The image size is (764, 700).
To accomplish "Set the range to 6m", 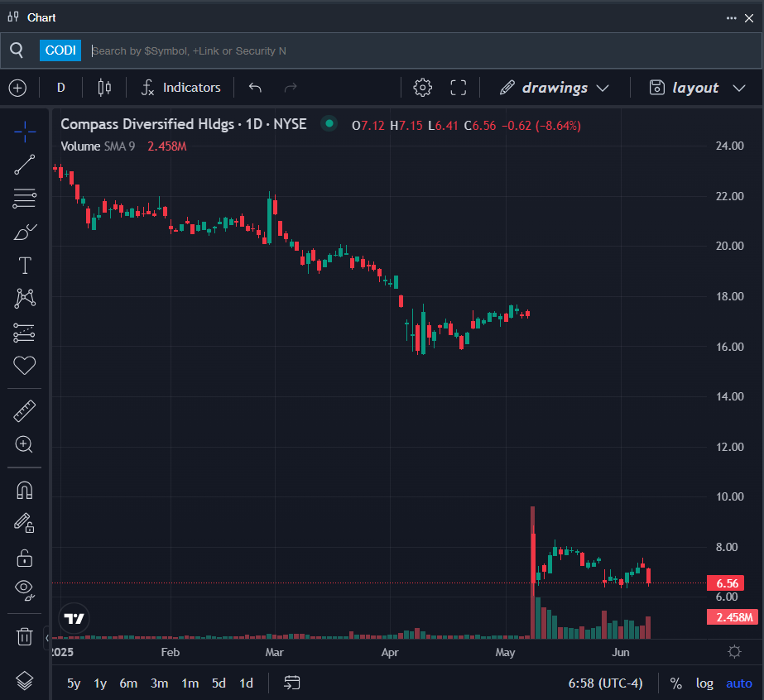I will coord(128,683).
